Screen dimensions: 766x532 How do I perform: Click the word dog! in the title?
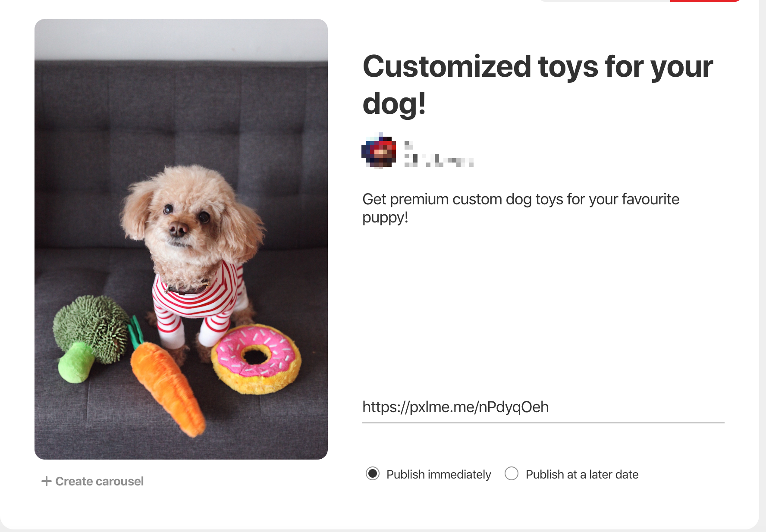click(394, 104)
